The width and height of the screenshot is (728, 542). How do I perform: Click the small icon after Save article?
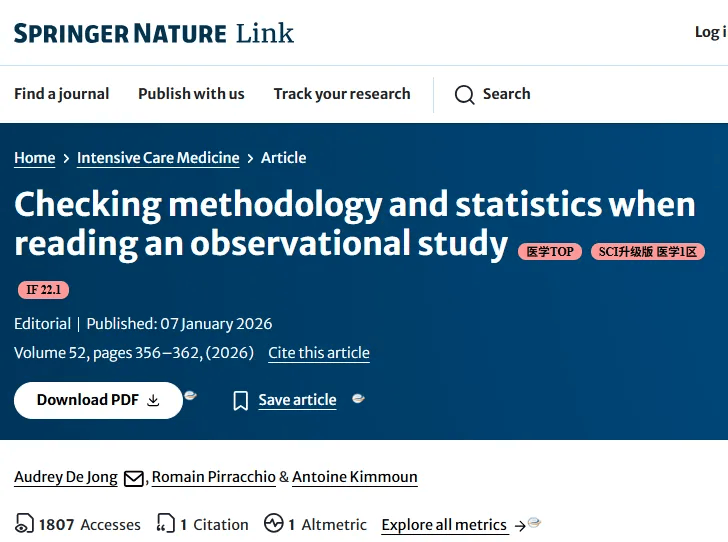(358, 399)
